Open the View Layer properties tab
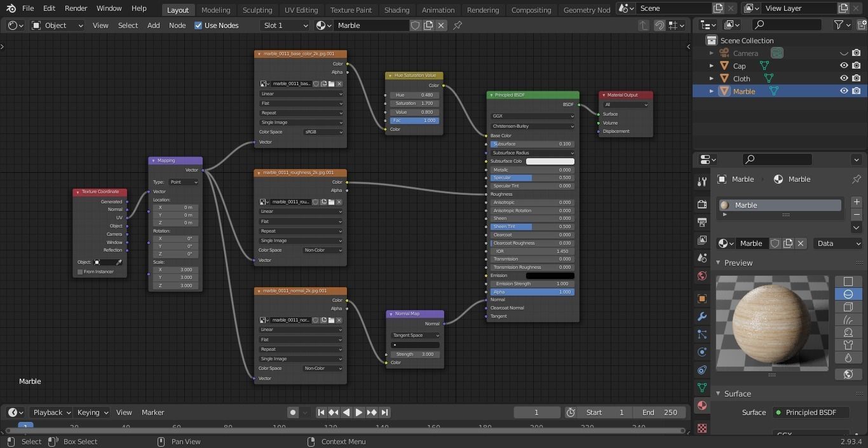The width and height of the screenshot is (868, 448). (x=702, y=240)
